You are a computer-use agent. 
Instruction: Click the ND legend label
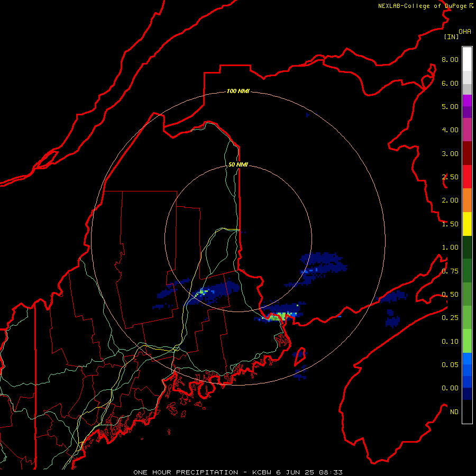click(454, 412)
